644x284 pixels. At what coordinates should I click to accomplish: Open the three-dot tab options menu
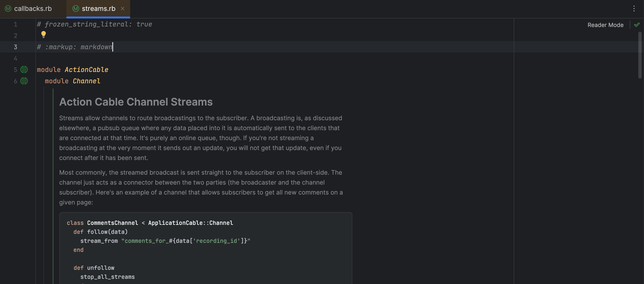pos(634,9)
